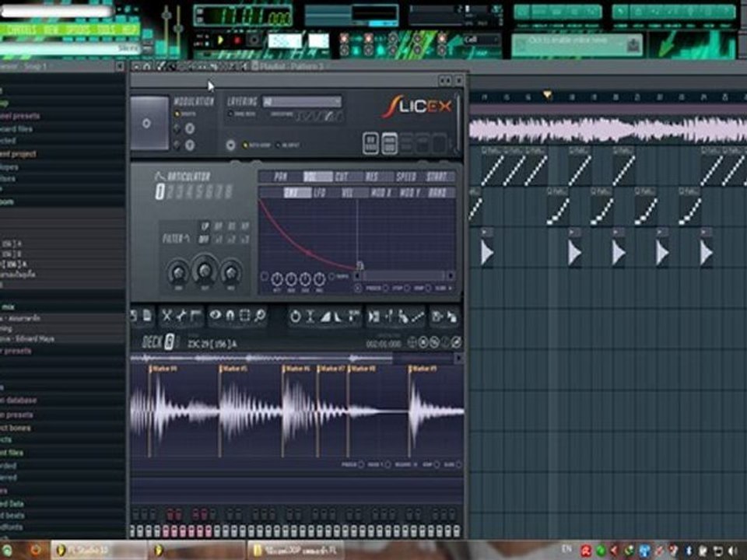747x560 pixels.
Task: Click the magnet snap icon in Slicex toolbar
Action: [x=230, y=315]
